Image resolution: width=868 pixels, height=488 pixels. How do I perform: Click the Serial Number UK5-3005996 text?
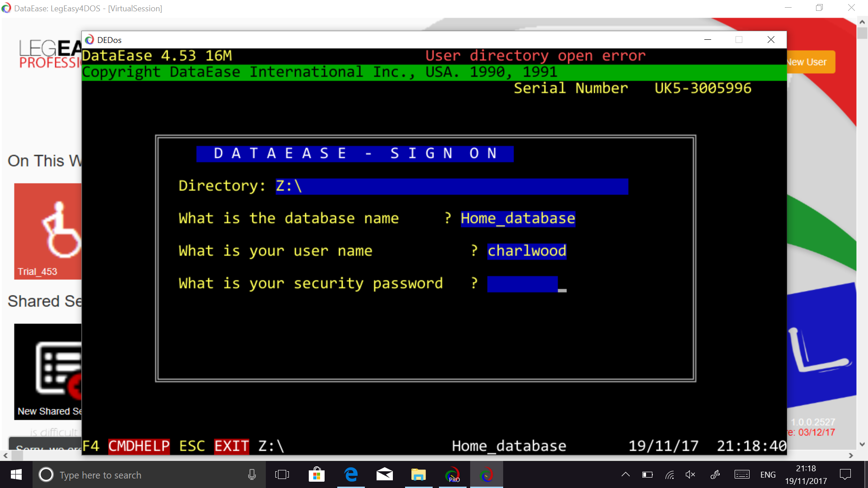click(x=632, y=88)
